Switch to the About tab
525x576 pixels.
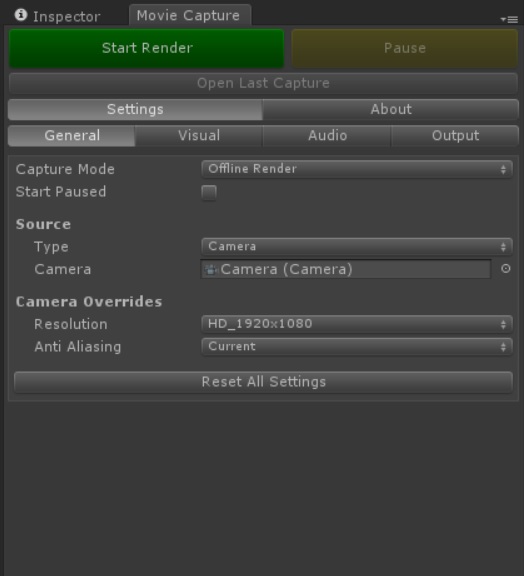pyautogui.click(x=391, y=109)
